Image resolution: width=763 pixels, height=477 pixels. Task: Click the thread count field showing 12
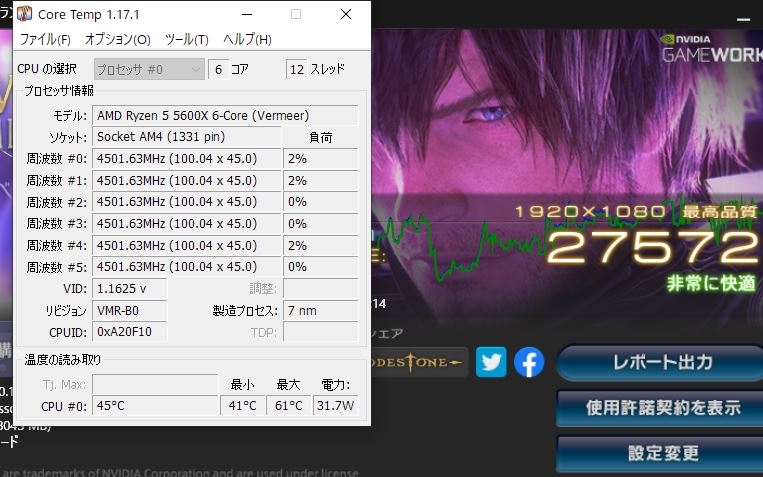tap(297, 70)
